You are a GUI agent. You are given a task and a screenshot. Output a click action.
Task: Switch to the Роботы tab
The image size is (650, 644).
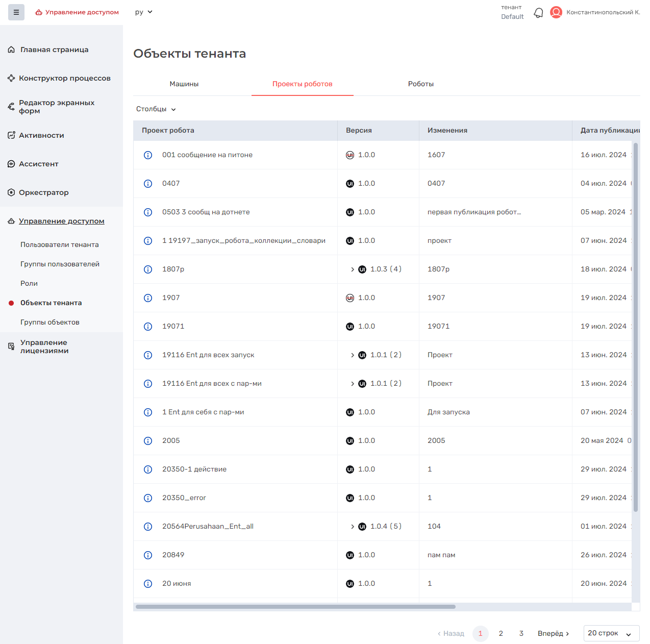point(420,84)
